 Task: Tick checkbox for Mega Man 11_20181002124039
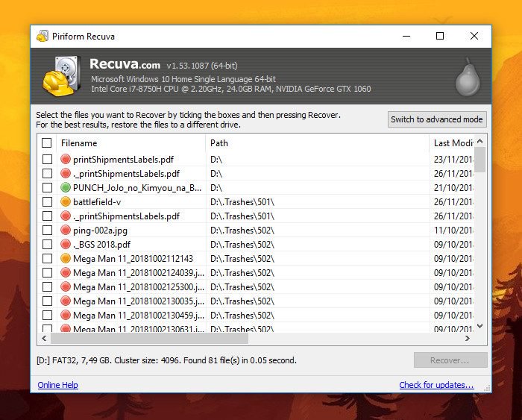pos(47,272)
